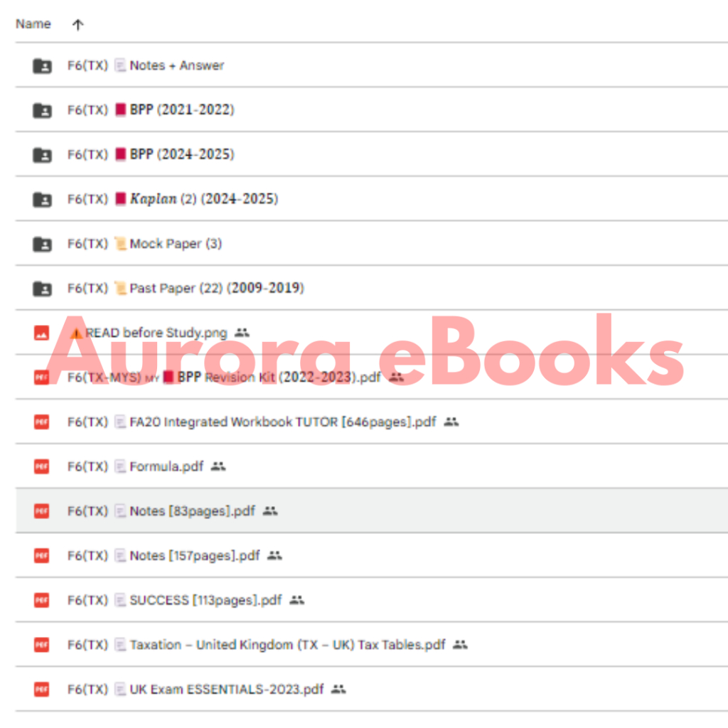This screenshot has width=728, height=728.
Task: Click shared folder icon for BPP (2024-2025)
Action: point(42,155)
